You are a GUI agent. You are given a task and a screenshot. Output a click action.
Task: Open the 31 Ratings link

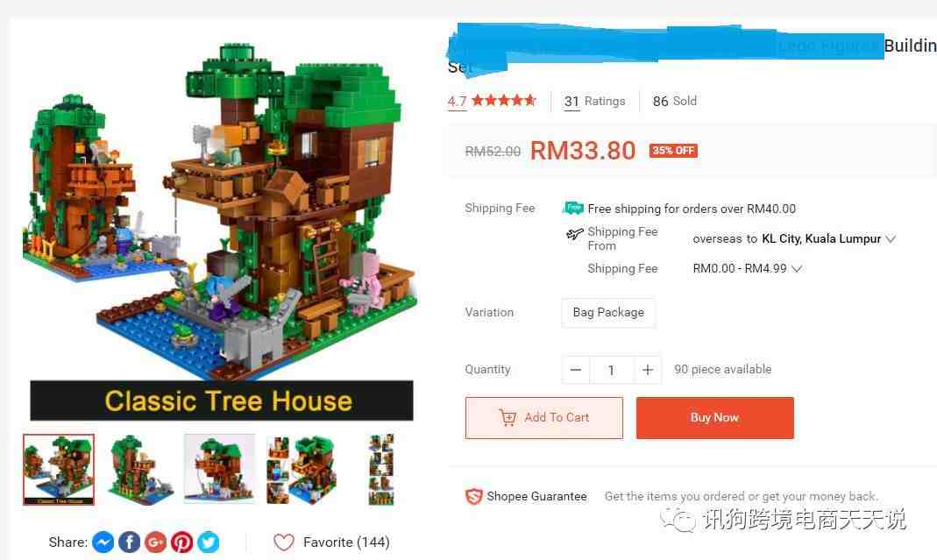point(594,101)
